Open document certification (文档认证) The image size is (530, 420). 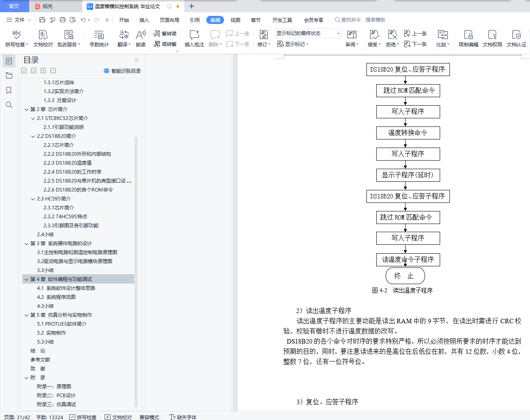(517, 39)
